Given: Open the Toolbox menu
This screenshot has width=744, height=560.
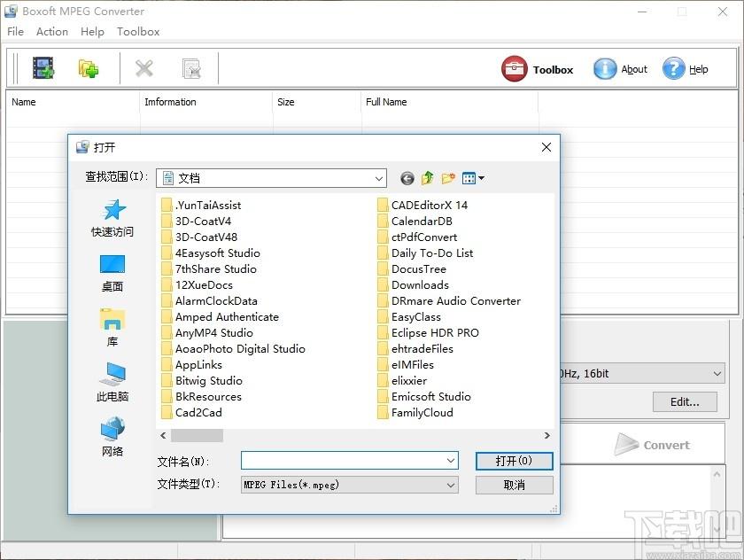Looking at the screenshot, I should 138,31.
